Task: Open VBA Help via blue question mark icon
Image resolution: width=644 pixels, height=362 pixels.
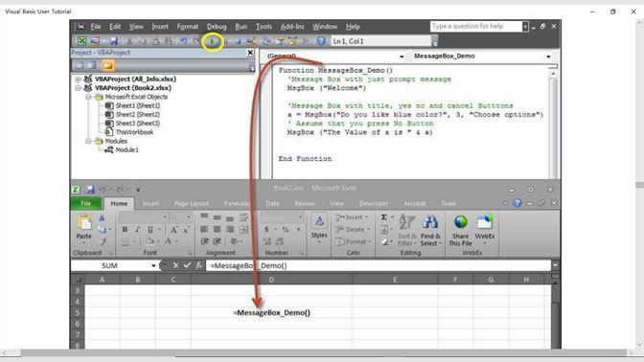Action: pos(321,41)
